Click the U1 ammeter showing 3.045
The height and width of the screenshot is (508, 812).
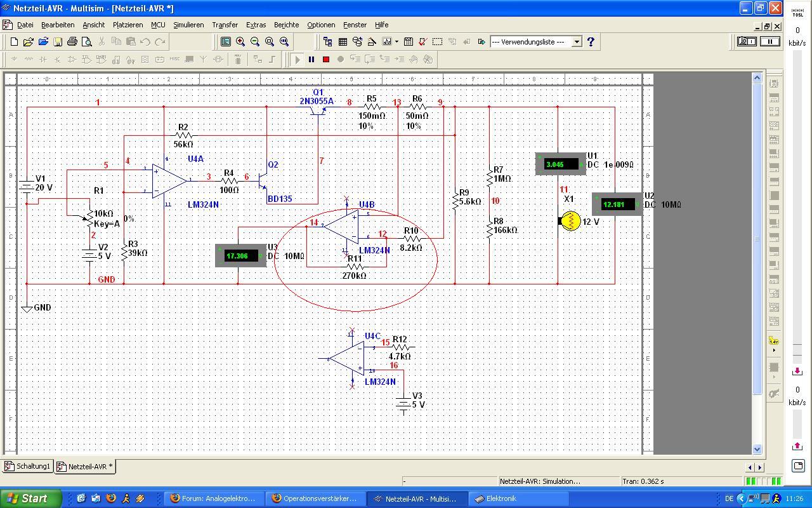[x=561, y=164]
